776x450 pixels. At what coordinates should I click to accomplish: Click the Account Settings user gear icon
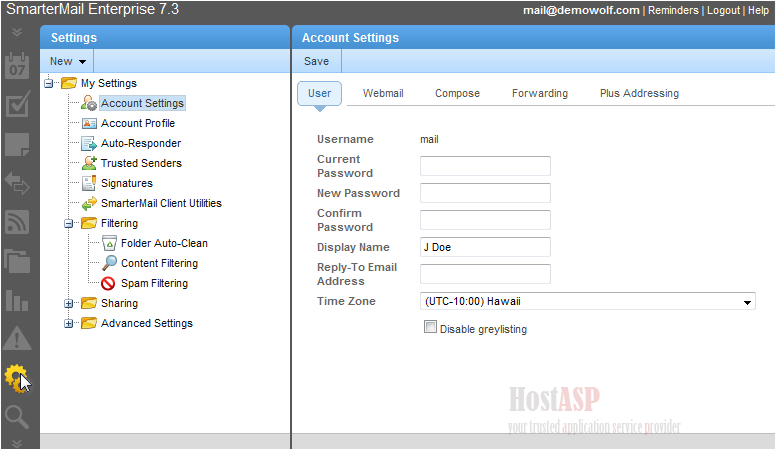click(89, 103)
